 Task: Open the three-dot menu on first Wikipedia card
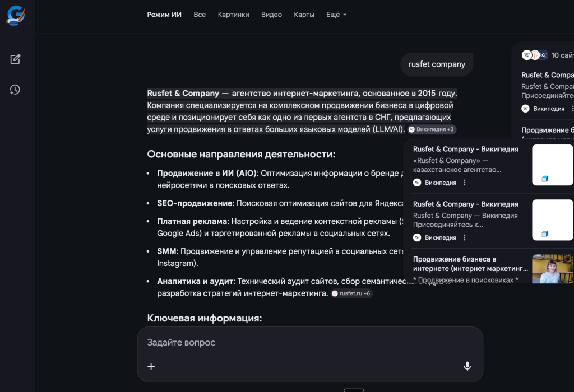(x=464, y=183)
